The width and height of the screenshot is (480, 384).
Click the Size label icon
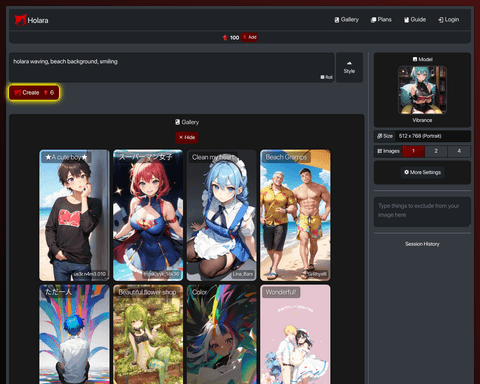pos(379,136)
